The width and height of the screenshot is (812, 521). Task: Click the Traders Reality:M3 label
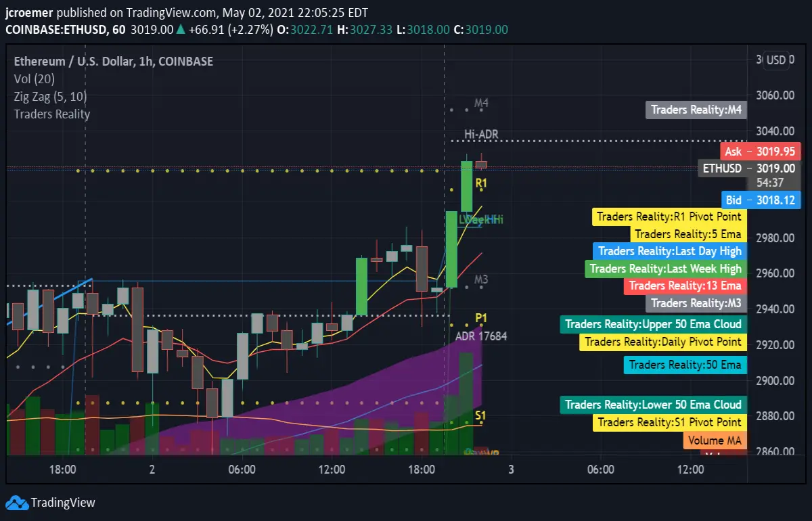[x=696, y=303]
